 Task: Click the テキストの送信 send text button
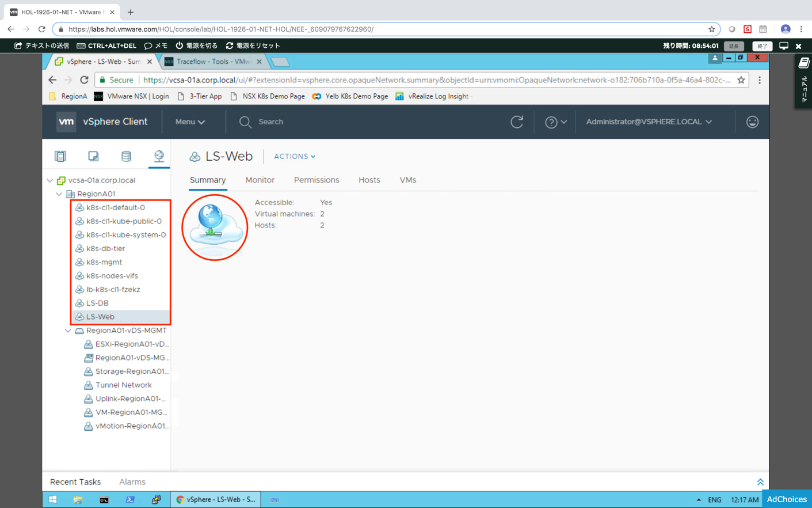pos(41,46)
